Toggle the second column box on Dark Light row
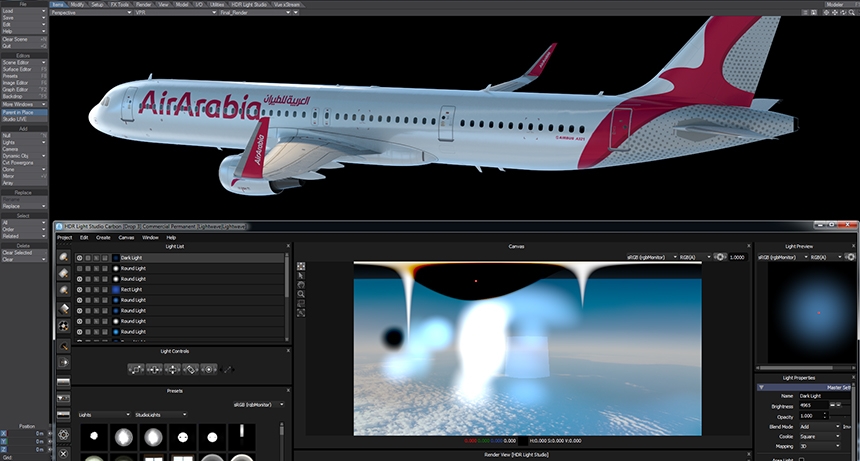Viewport: 860px width, 461px height. pyautogui.click(x=88, y=258)
